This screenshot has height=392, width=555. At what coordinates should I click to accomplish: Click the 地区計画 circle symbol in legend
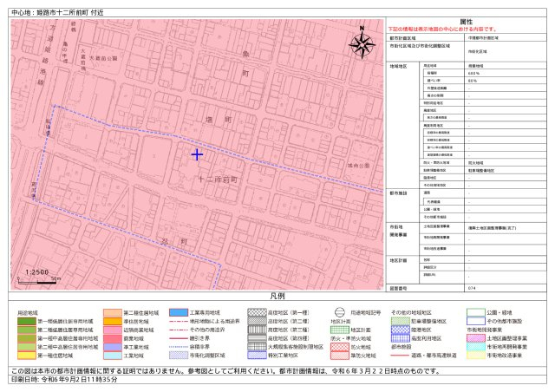click(x=339, y=312)
